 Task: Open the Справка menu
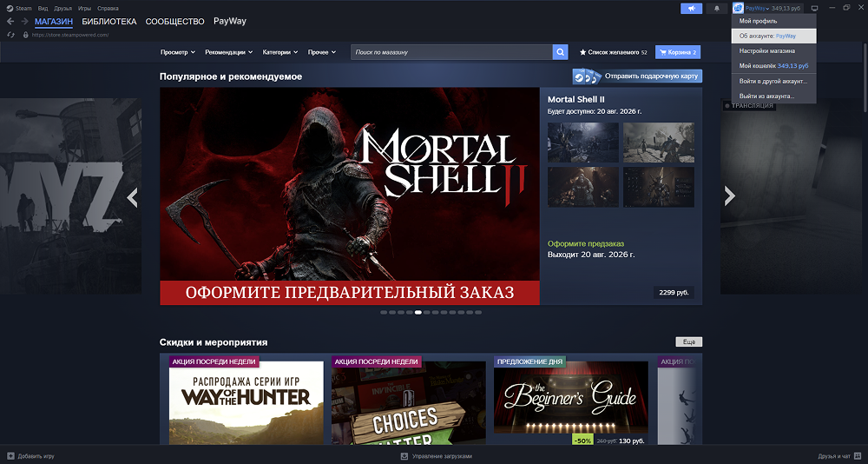click(x=108, y=9)
